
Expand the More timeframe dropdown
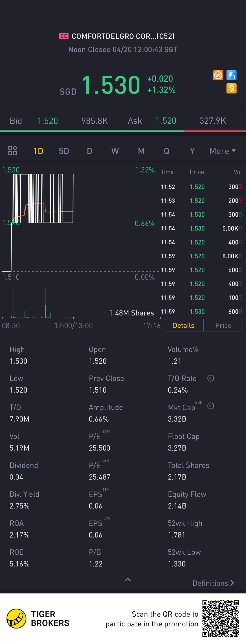pos(222,151)
